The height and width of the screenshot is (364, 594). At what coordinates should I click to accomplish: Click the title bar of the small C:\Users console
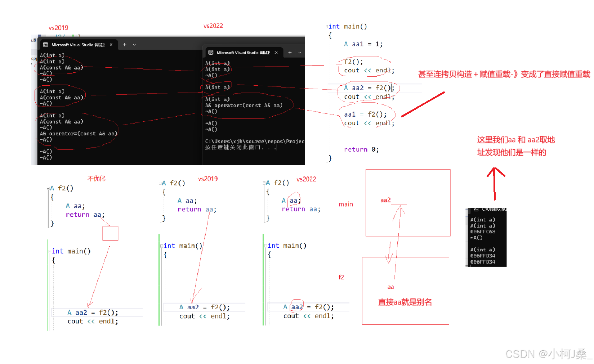tap(487, 209)
